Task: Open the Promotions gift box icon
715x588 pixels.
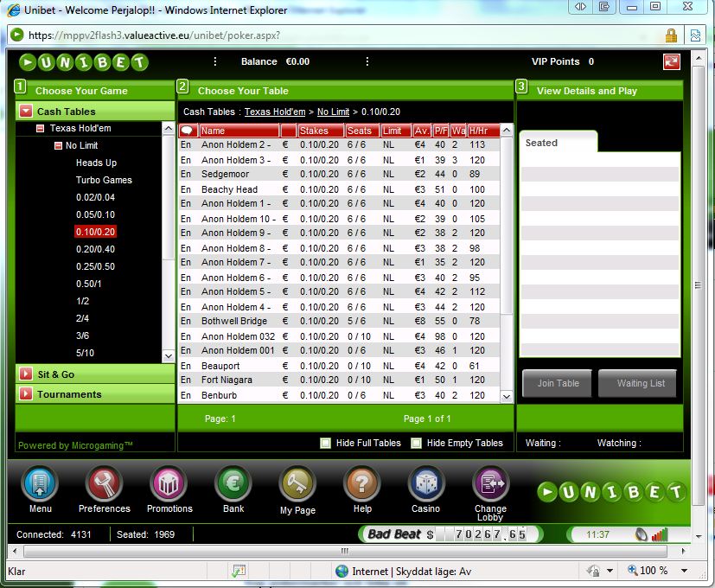Action: click(169, 483)
